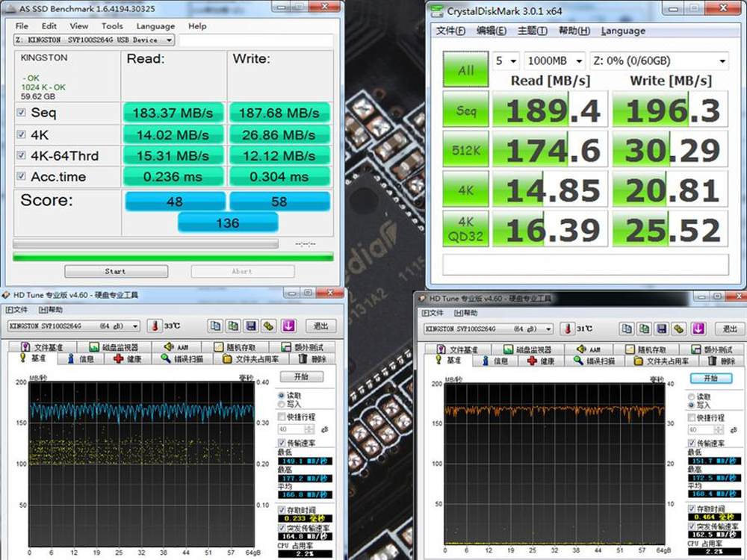
Task: Switch to 健康 tab in 33°C HD Tune window
Action: [x=127, y=358]
